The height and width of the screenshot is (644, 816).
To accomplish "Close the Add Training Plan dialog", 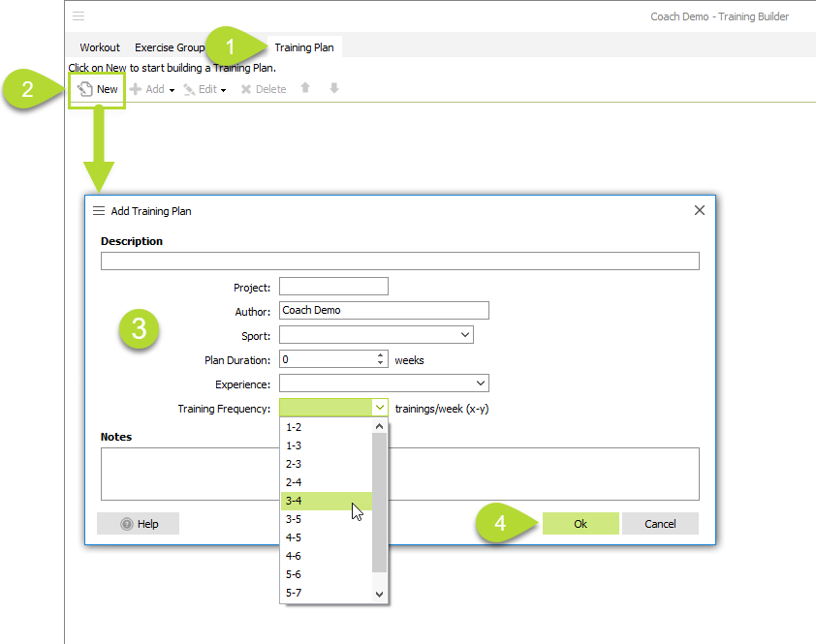I will 700,210.
